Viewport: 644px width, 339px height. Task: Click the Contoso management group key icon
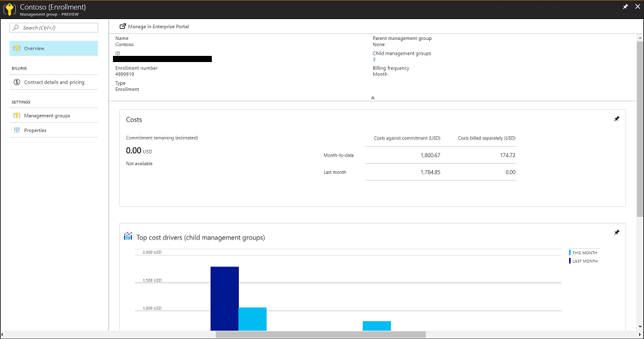tap(9, 9)
